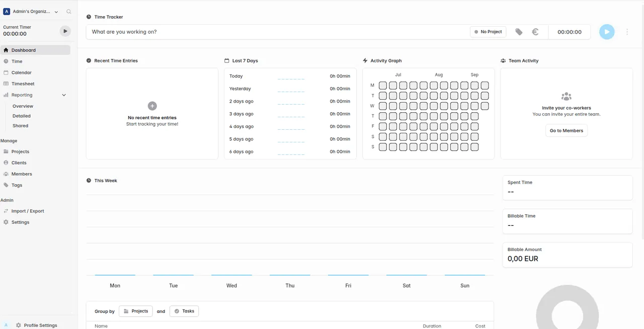Image resolution: width=644 pixels, height=329 pixels.
Task: Open Dashboard in the sidebar
Action: pos(35,50)
